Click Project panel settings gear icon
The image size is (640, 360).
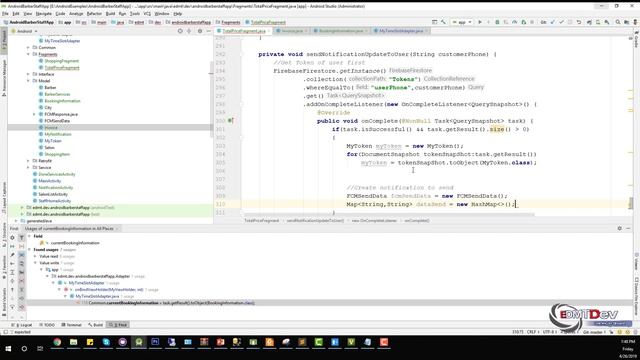(200, 31)
